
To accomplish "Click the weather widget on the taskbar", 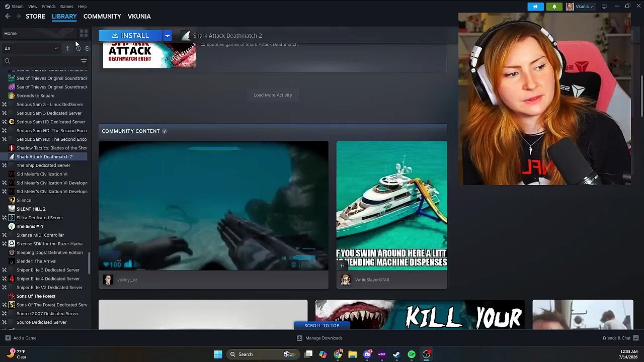I will coord(16,354).
